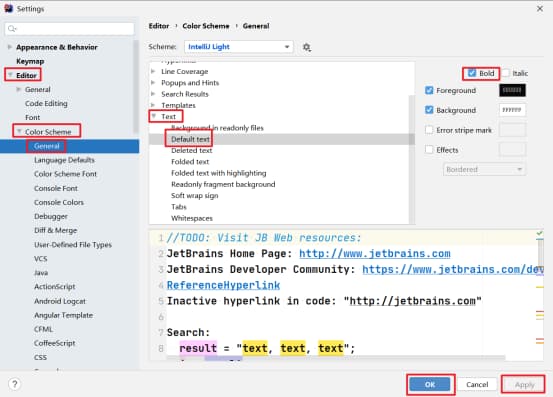Expand the Line Coverage group
Viewport: 553px width, 397px height.
coord(153,71)
